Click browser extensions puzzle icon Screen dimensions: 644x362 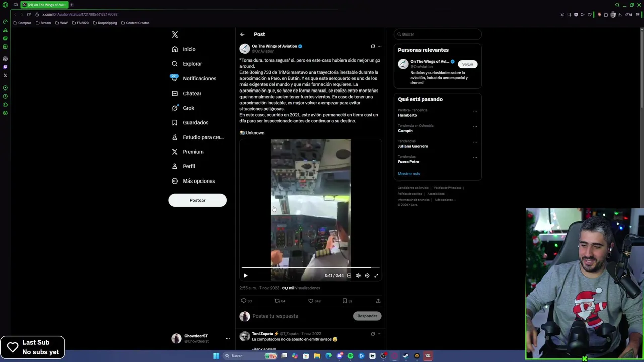606,15
